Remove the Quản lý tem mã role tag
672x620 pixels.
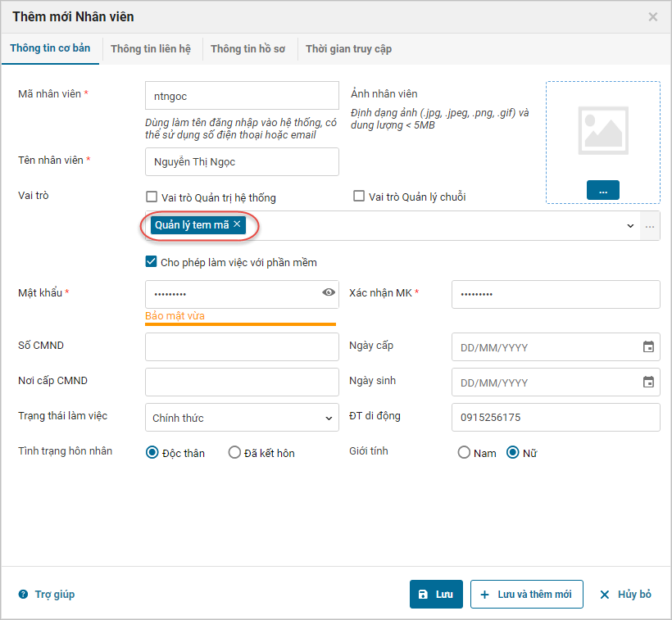tap(238, 224)
